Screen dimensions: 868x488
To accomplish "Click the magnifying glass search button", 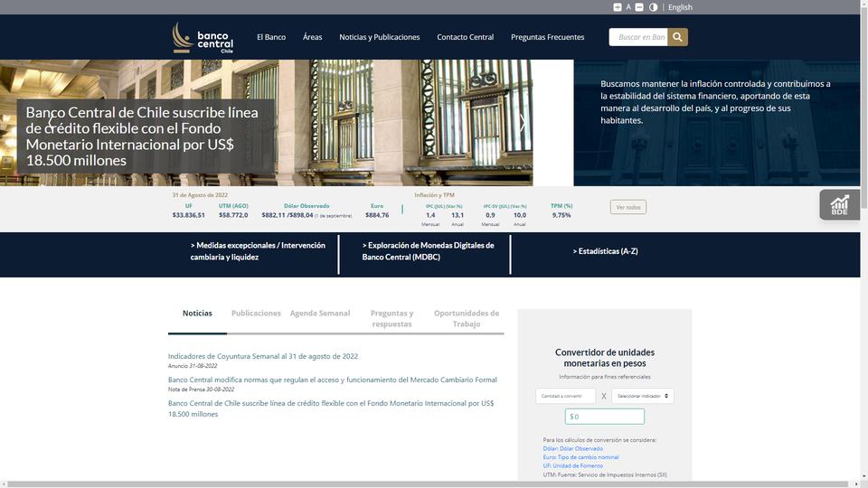I will [677, 37].
